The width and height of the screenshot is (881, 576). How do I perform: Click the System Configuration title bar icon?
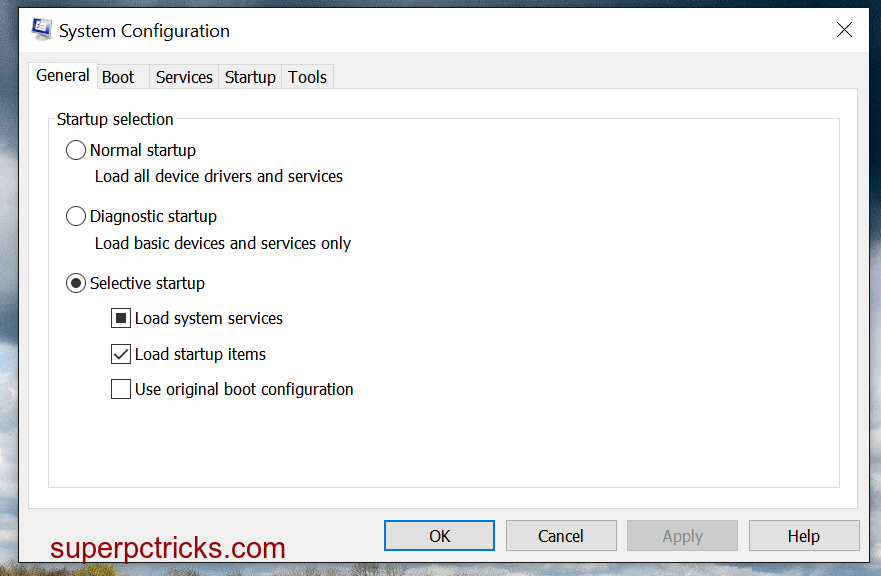(x=42, y=30)
